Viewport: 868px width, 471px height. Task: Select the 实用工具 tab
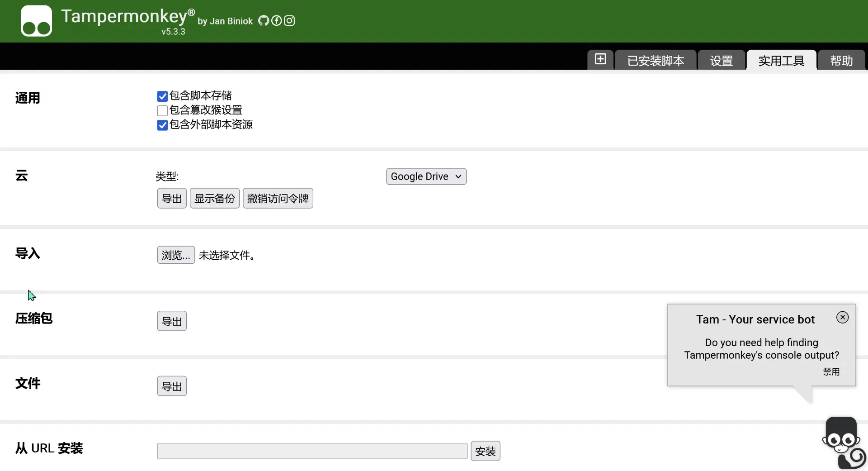click(781, 60)
